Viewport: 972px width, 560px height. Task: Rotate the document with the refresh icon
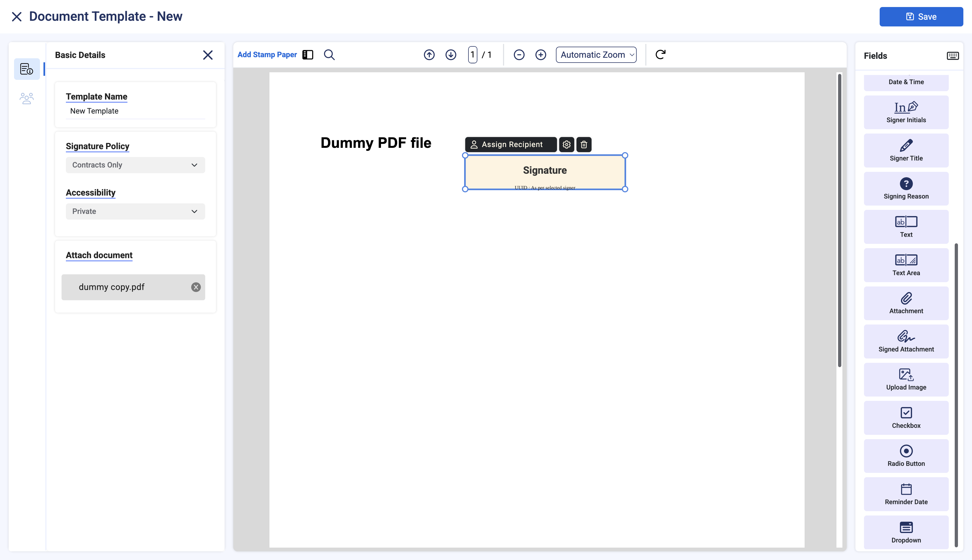(x=660, y=54)
